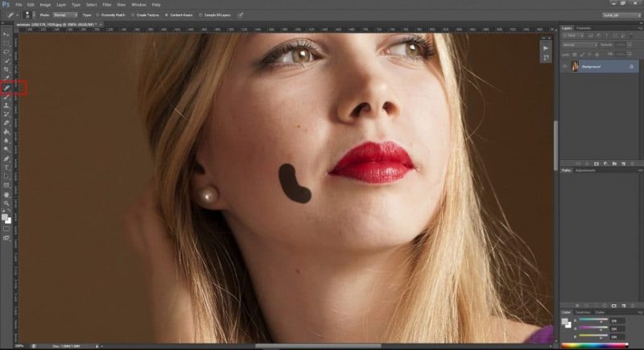Click delete layer trash icon

pos(632,163)
